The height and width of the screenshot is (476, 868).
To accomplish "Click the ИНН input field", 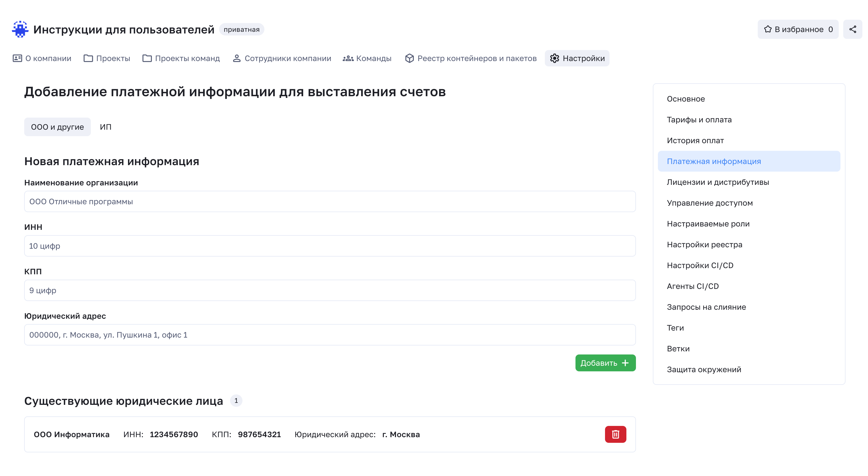I will click(x=330, y=246).
